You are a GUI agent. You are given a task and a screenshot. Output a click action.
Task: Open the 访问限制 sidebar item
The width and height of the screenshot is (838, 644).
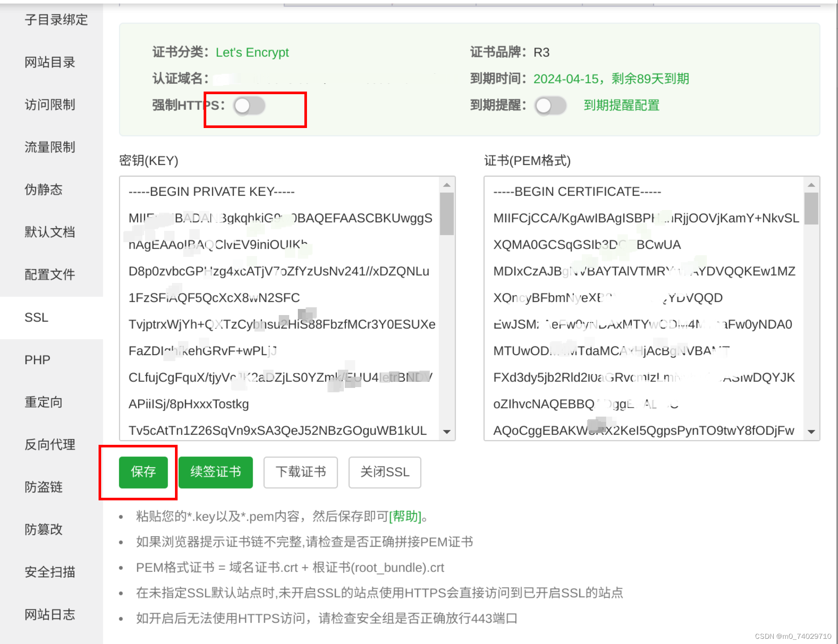49,105
